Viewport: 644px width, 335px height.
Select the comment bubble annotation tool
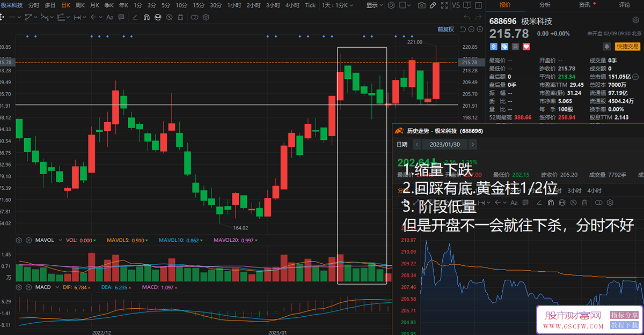[121, 17]
